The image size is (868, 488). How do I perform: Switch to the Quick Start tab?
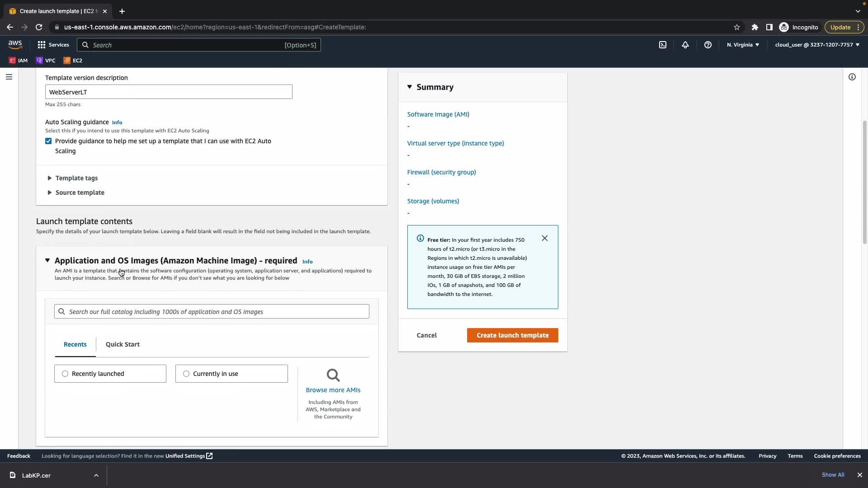point(123,344)
